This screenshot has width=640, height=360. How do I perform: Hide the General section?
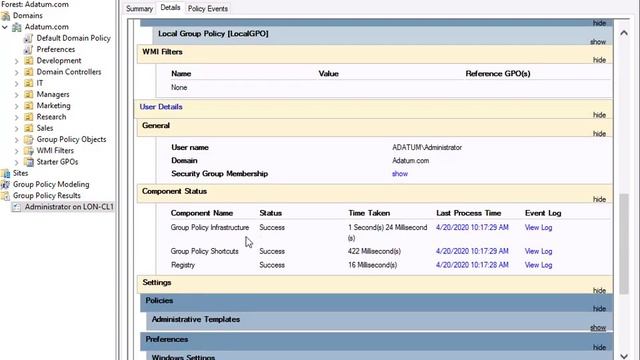pyautogui.click(x=599, y=134)
